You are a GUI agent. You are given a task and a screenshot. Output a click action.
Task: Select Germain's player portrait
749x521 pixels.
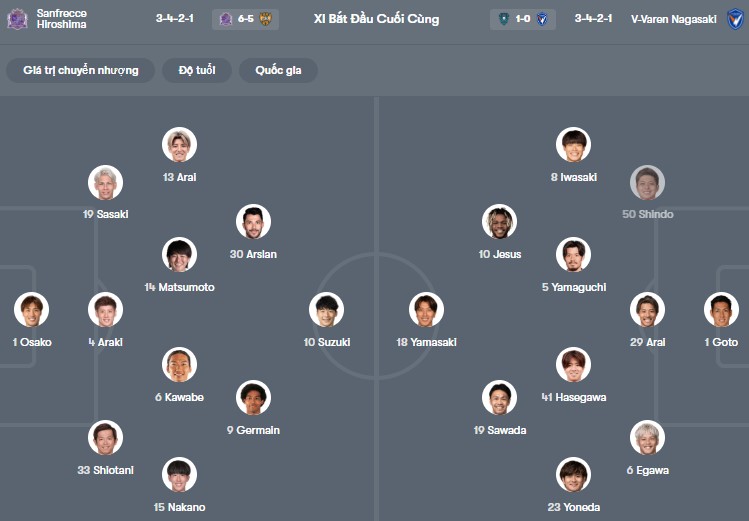point(253,398)
